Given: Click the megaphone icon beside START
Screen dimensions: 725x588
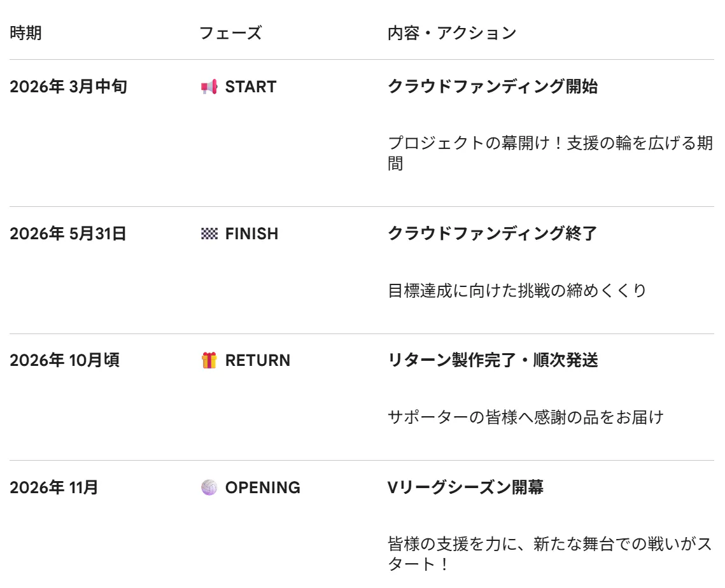Looking at the screenshot, I should [x=209, y=87].
